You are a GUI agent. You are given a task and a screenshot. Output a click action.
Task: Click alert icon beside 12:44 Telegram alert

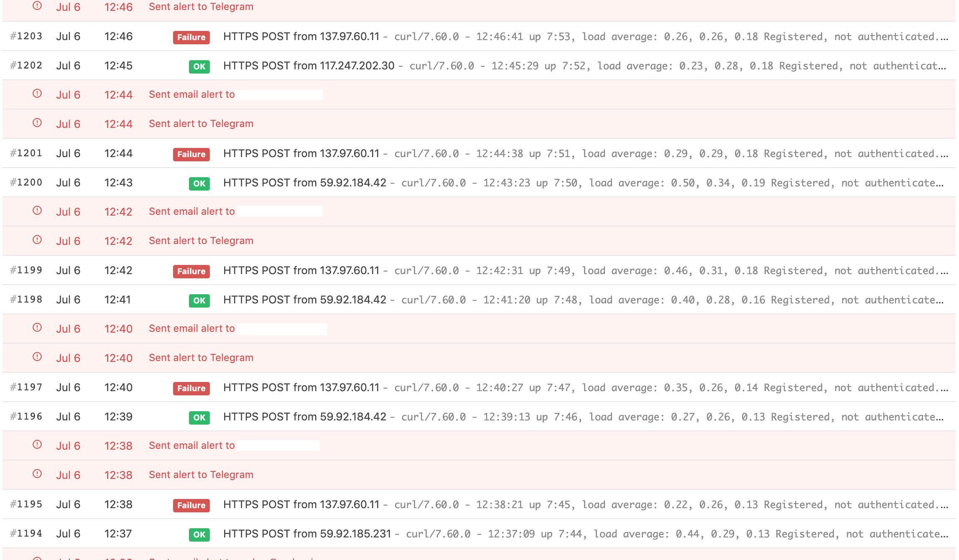[37, 123]
